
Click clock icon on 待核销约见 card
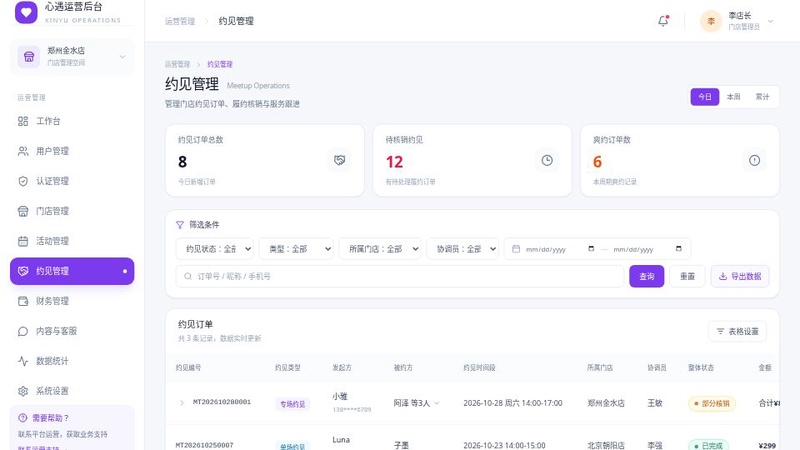[x=547, y=161]
